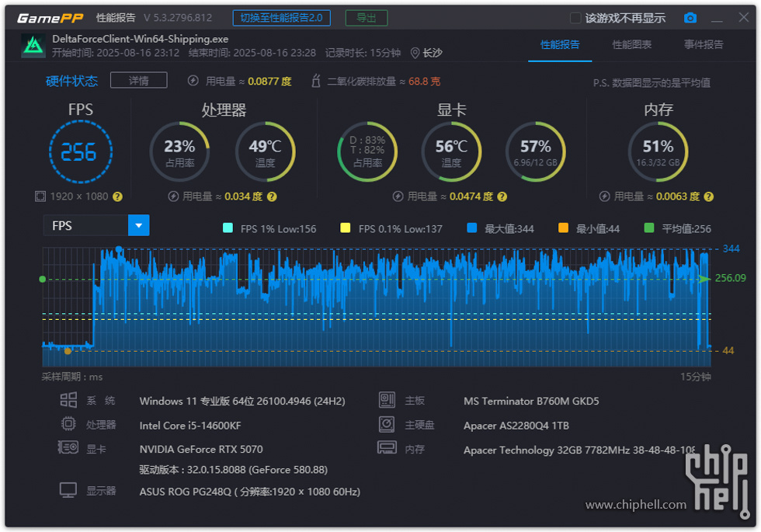Screen dimensions: 761x532
Task: Click the text NVIDIA GeForce RTX 5070
Action: (x=201, y=450)
